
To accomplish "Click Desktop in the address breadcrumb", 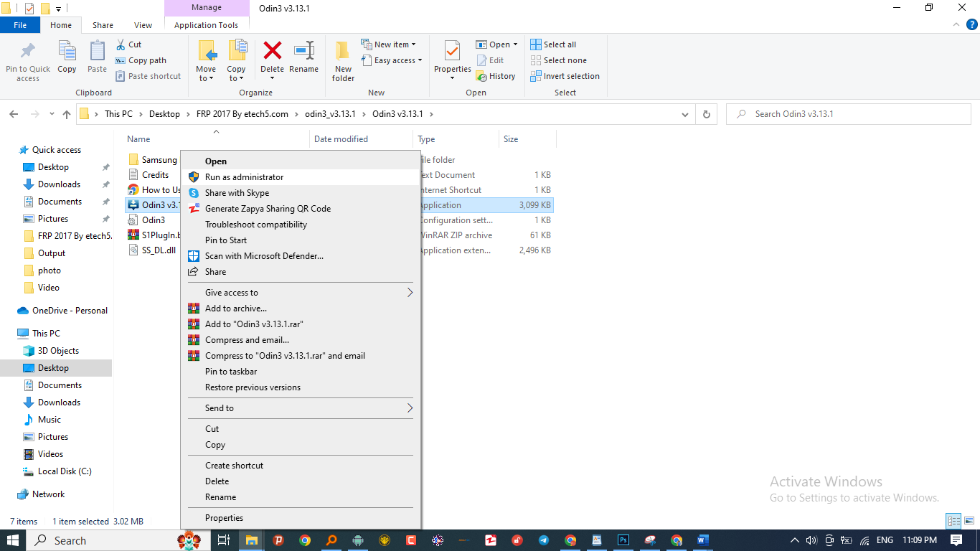I will (x=164, y=114).
